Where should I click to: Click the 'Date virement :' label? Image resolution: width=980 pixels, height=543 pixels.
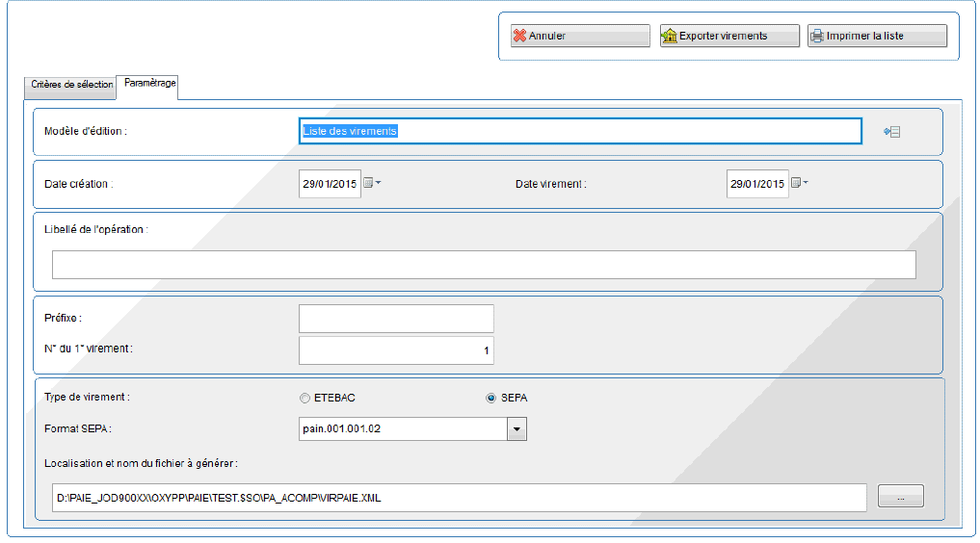pyautogui.click(x=550, y=184)
